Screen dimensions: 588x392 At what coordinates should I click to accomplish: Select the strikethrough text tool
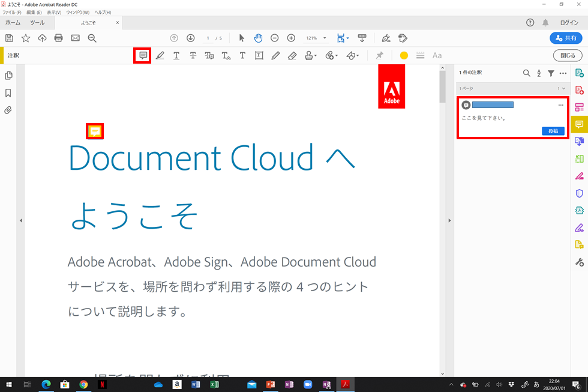193,55
